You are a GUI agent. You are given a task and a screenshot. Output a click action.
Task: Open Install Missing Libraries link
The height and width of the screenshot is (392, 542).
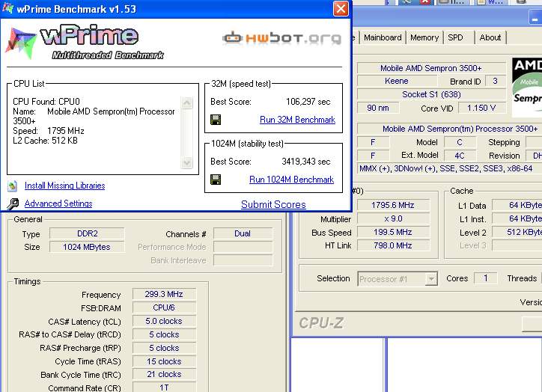(x=64, y=186)
